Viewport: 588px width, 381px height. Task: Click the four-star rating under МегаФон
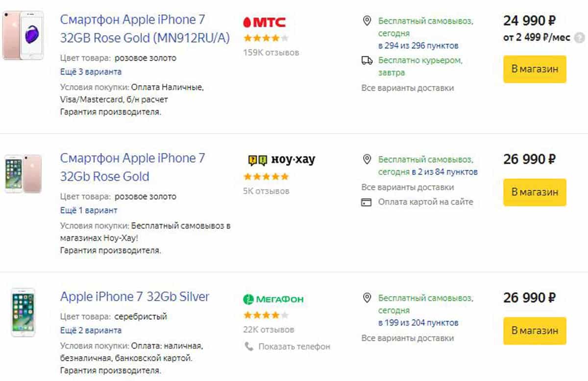[x=265, y=314]
